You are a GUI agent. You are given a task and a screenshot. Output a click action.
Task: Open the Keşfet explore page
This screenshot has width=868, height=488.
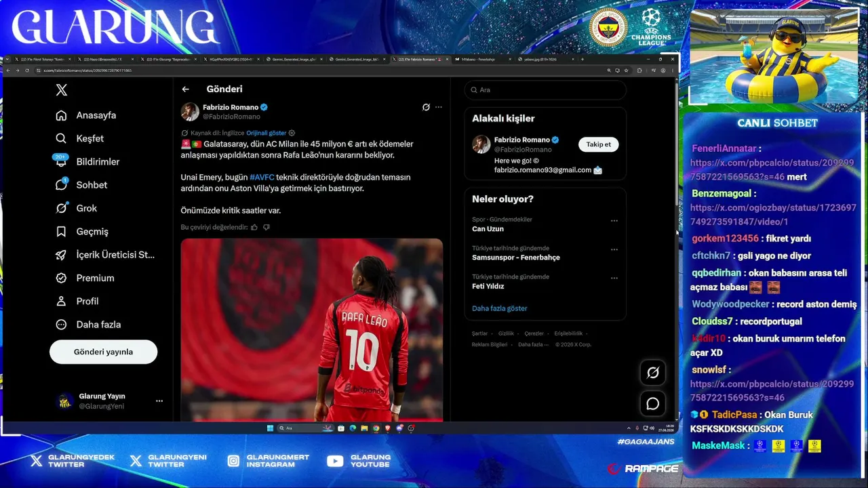click(80, 138)
